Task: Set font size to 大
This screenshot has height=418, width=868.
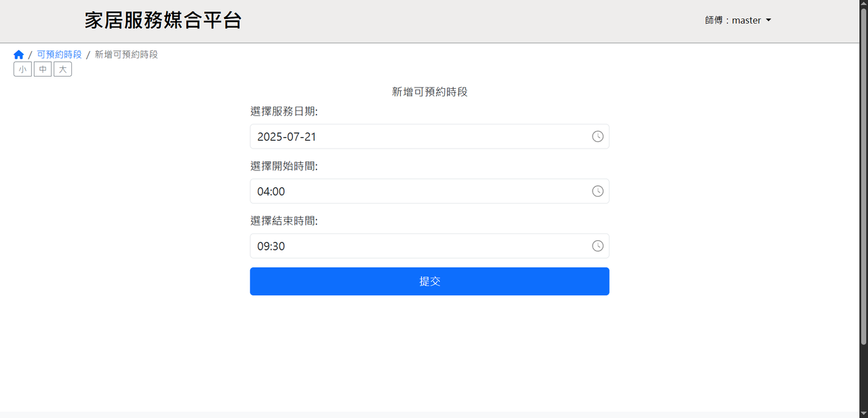Action: pyautogui.click(x=63, y=69)
